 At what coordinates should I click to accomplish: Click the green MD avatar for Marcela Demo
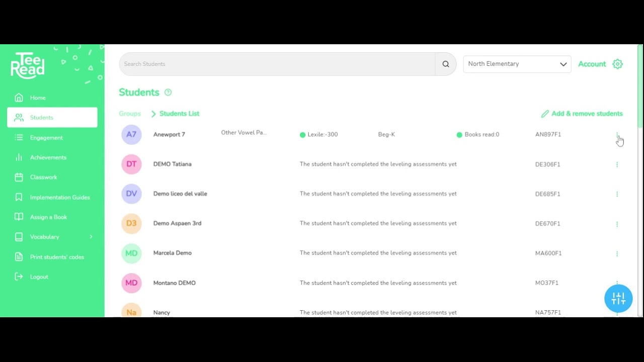pyautogui.click(x=131, y=253)
